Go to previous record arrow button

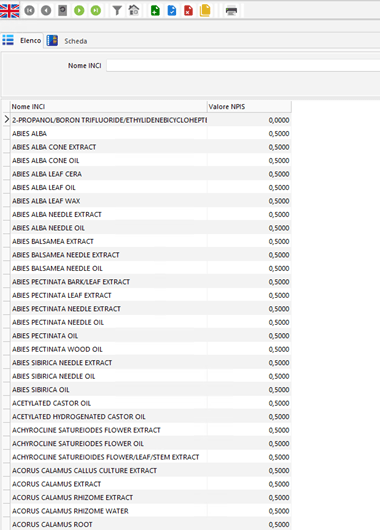(x=46, y=11)
